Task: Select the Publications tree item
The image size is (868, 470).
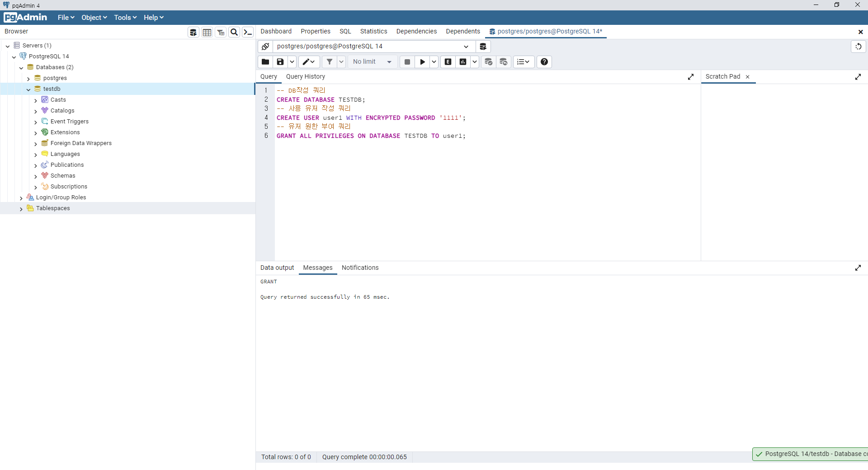Action: tap(67, 165)
